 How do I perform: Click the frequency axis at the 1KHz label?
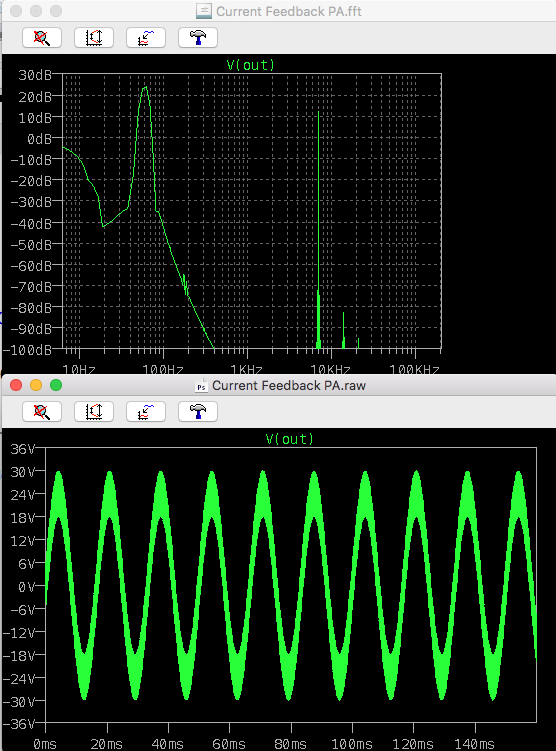[247, 369]
